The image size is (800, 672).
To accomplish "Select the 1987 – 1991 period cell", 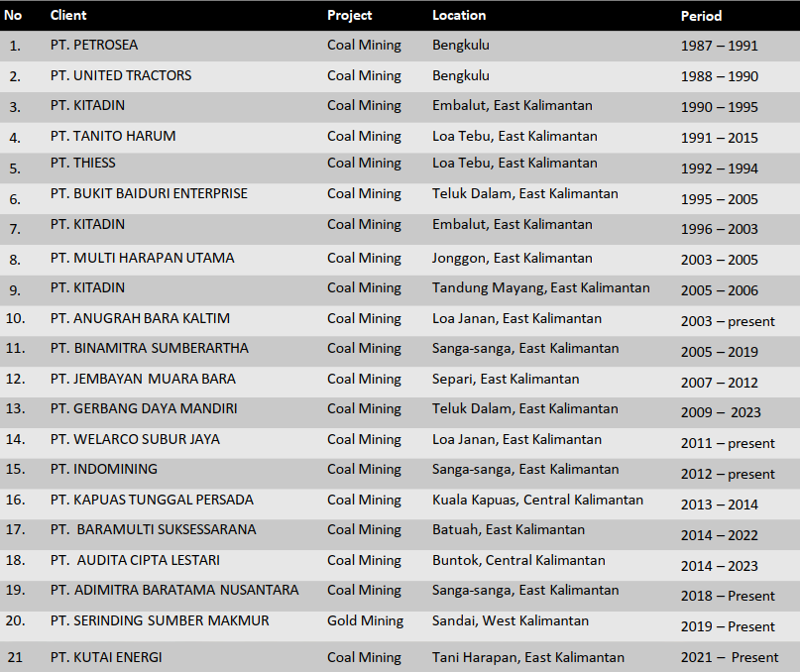I will 719,47.
